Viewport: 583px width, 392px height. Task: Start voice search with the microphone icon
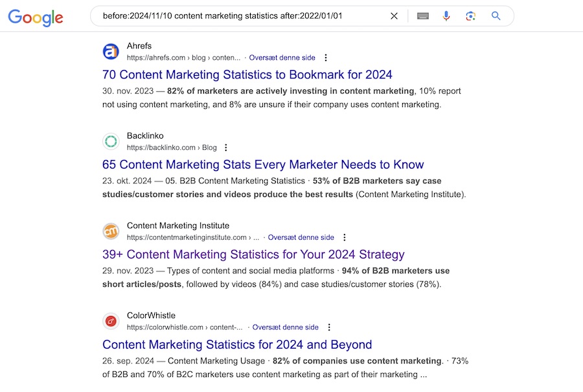click(x=446, y=16)
